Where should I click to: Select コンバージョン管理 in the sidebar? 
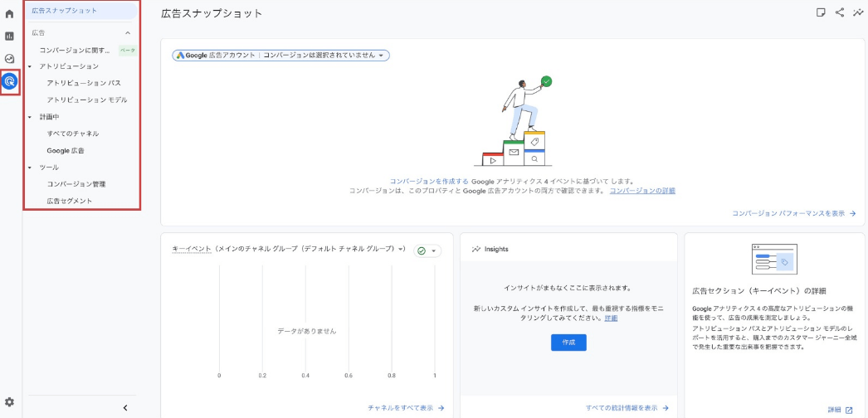click(x=76, y=184)
